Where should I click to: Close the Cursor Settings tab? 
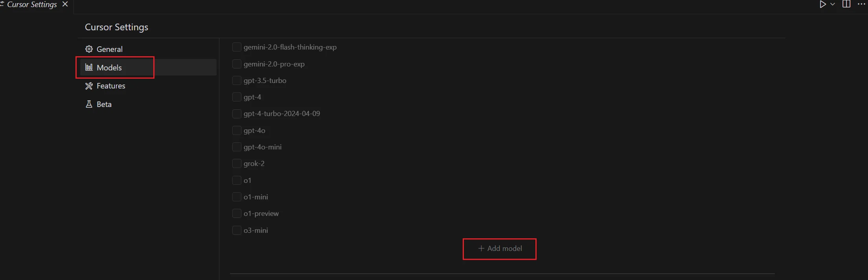(65, 4)
